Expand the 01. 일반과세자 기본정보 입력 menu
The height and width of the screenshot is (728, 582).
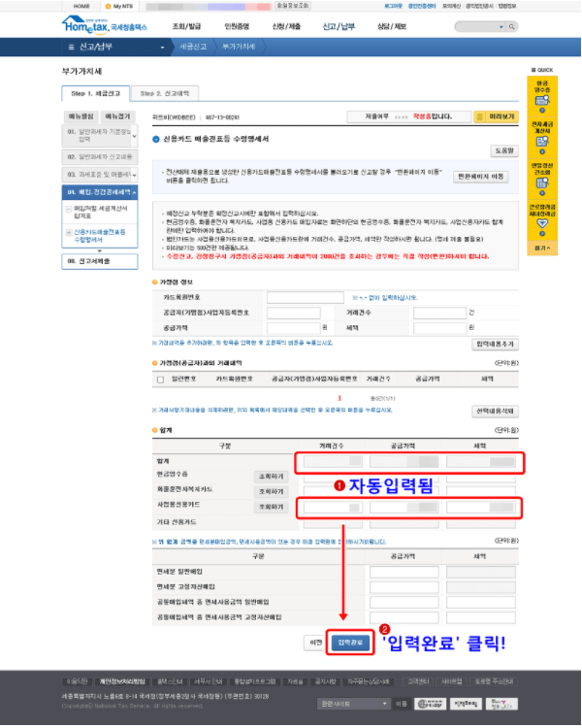[x=134, y=136]
